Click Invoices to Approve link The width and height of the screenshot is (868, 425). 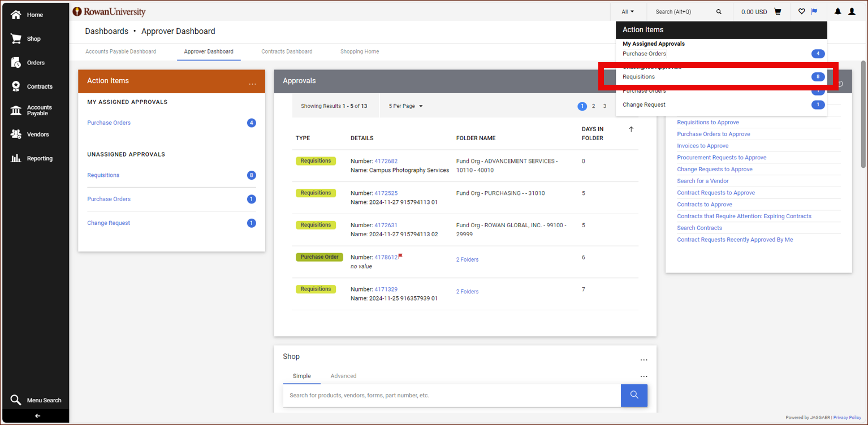tap(702, 146)
